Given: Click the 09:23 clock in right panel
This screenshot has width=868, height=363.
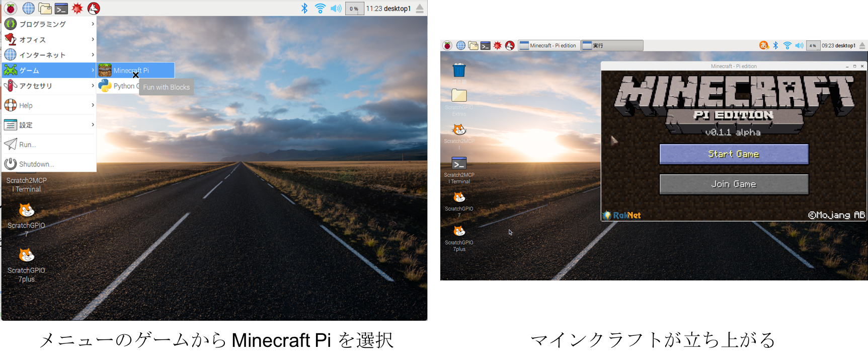Looking at the screenshot, I should pos(828,45).
